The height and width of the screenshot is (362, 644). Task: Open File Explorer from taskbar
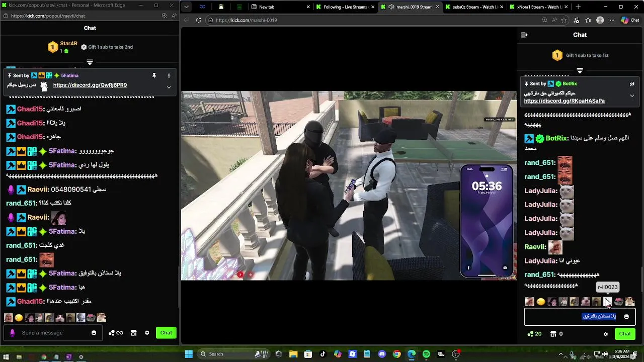(293, 354)
